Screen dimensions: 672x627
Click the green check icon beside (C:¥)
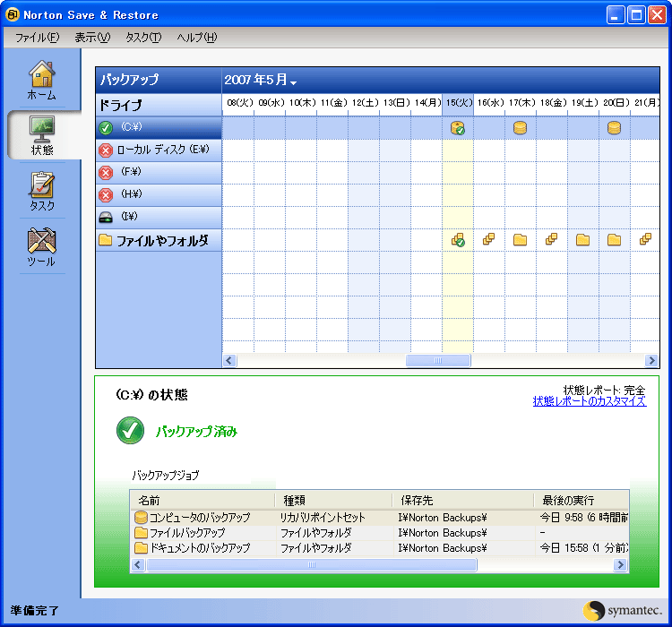[x=106, y=128]
